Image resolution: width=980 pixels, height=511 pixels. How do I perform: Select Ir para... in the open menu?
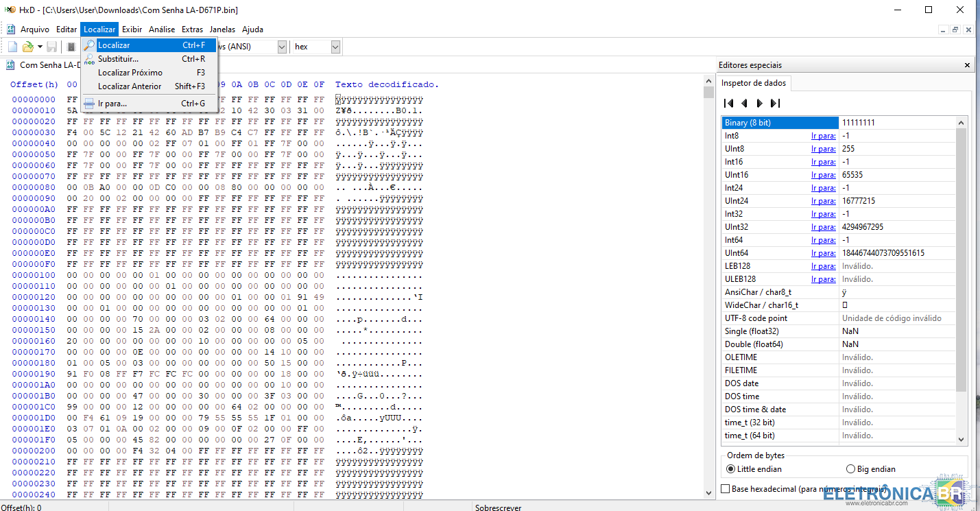[x=112, y=104]
